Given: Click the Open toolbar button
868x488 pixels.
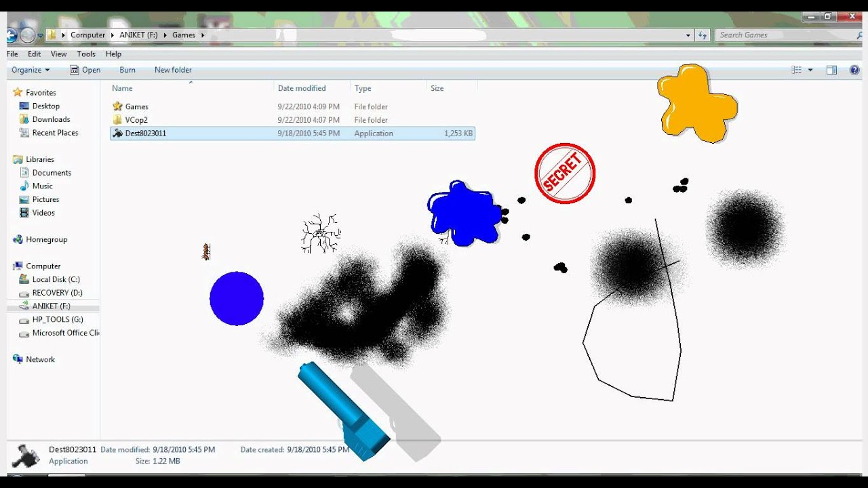Looking at the screenshot, I should [x=85, y=70].
